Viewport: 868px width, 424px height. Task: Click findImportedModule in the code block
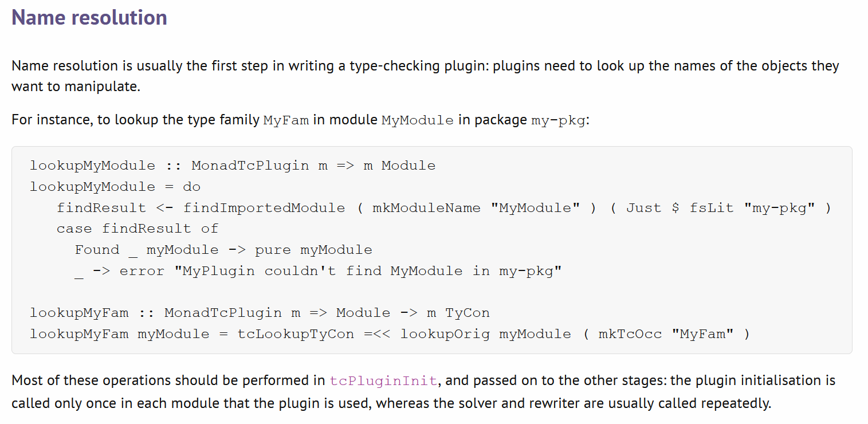tap(264, 208)
